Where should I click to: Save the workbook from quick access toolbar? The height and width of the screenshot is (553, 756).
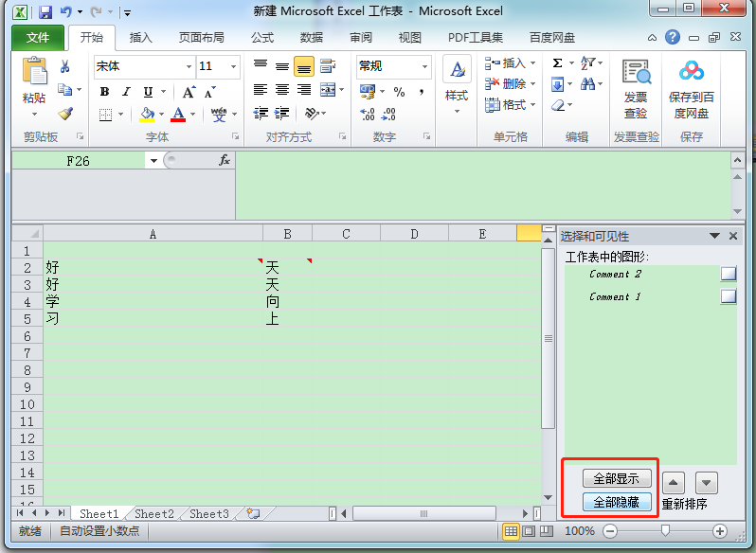click(45, 11)
